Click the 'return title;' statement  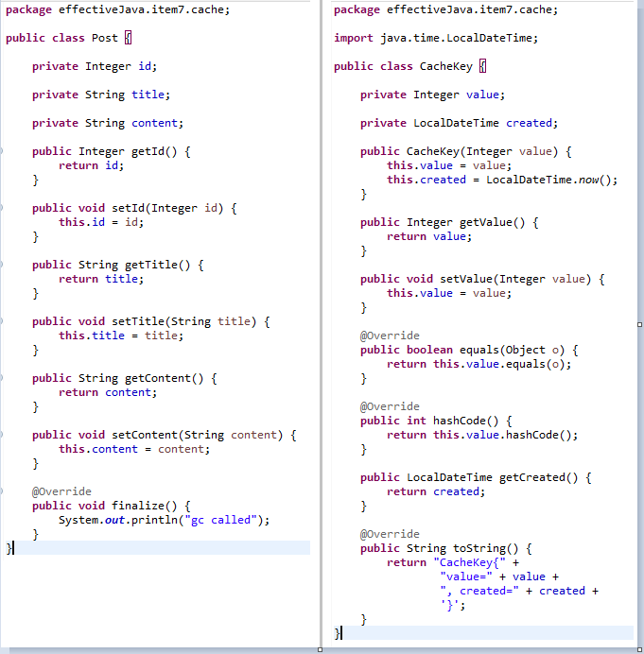click(x=101, y=279)
